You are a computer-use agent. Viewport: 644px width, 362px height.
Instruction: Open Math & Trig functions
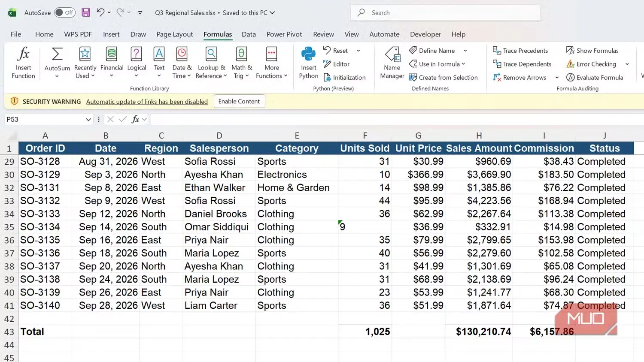241,63
